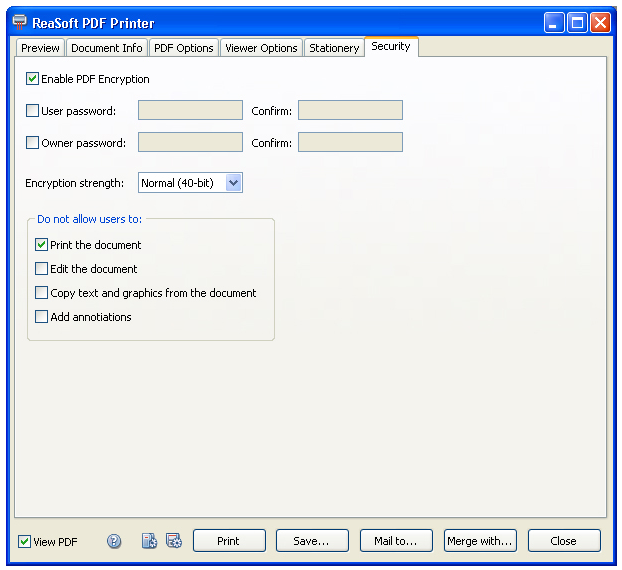
Task: Click the Save... button
Action: [312, 541]
